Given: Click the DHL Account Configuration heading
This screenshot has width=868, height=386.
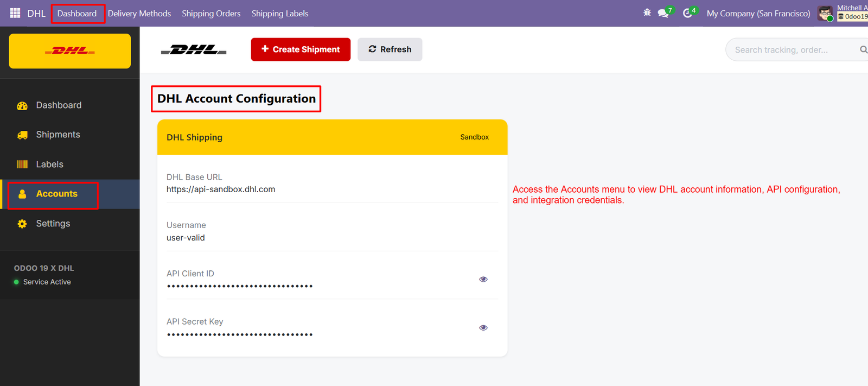Looking at the screenshot, I should [x=237, y=99].
